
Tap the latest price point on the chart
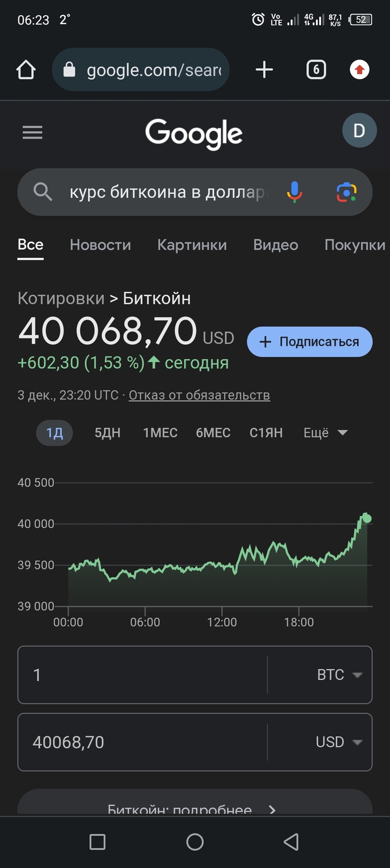click(367, 519)
